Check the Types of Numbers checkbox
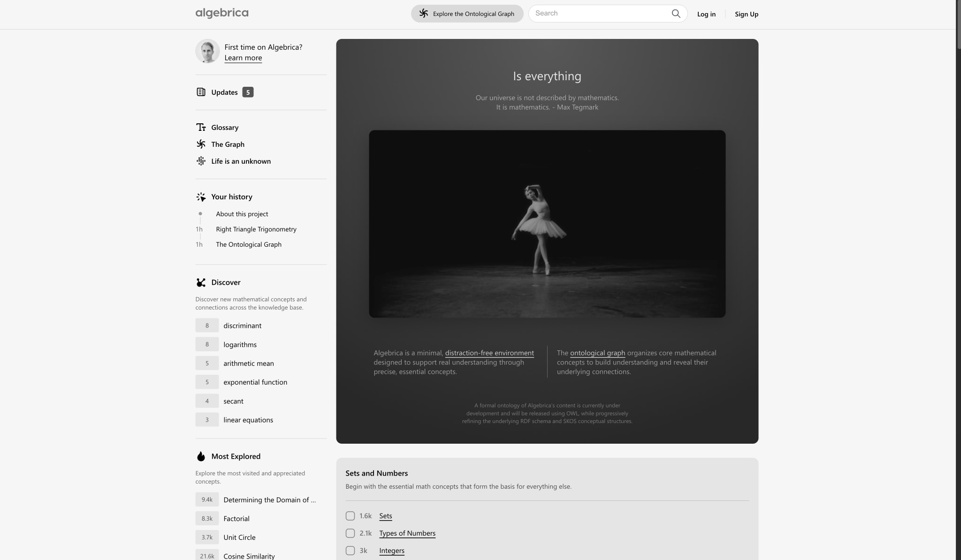The height and width of the screenshot is (560, 961). [x=350, y=533]
